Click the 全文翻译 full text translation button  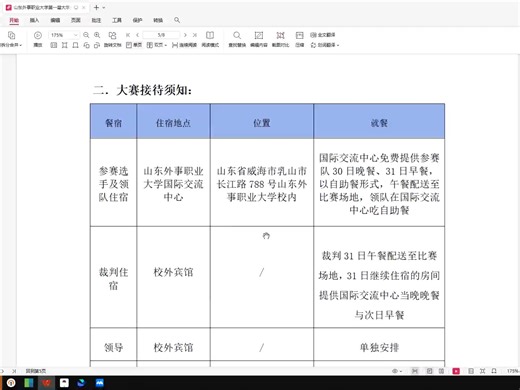pyautogui.click(x=323, y=35)
